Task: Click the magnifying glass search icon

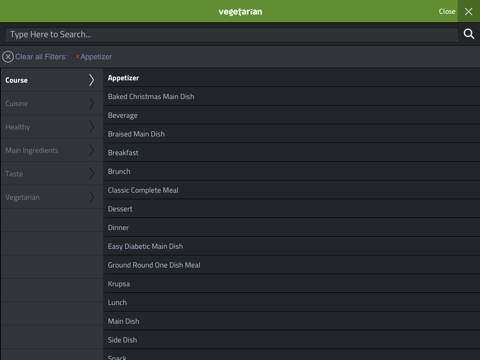Action: coord(469,34)
